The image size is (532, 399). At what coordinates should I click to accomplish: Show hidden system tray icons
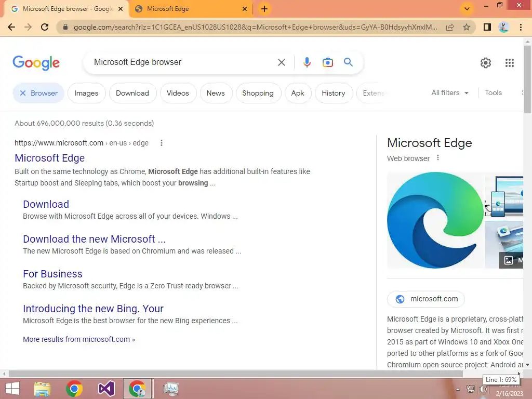tap(458, 389)
